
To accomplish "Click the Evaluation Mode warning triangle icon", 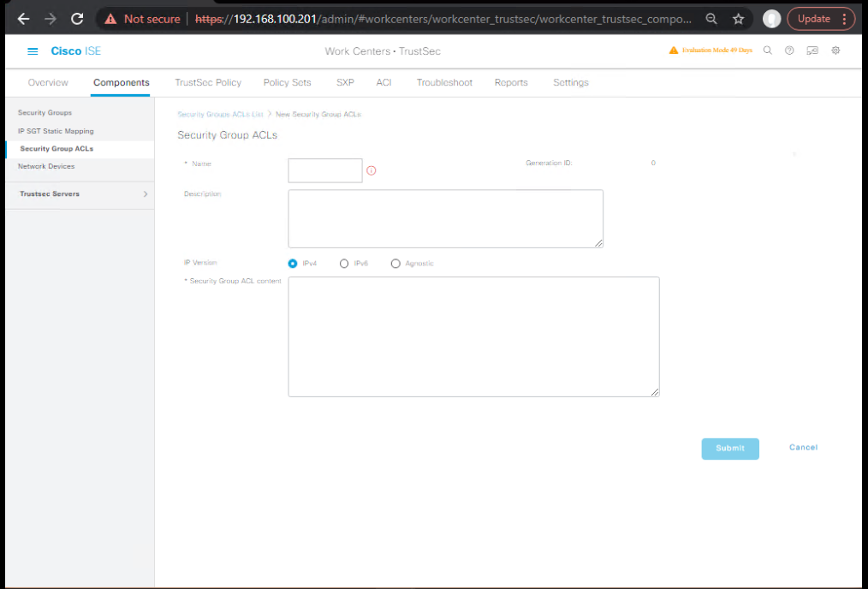I will [673, 51].
